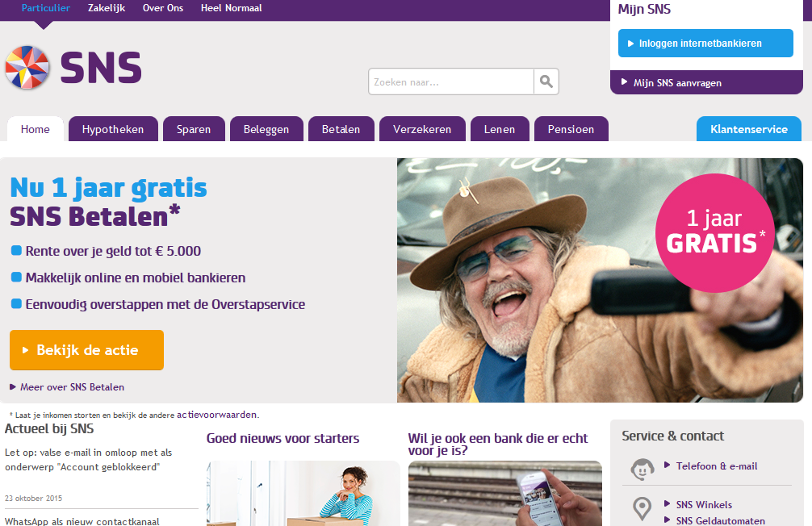Screen dimensions: 812x526
Task: Click the map pin location icon
Action: 642,508
